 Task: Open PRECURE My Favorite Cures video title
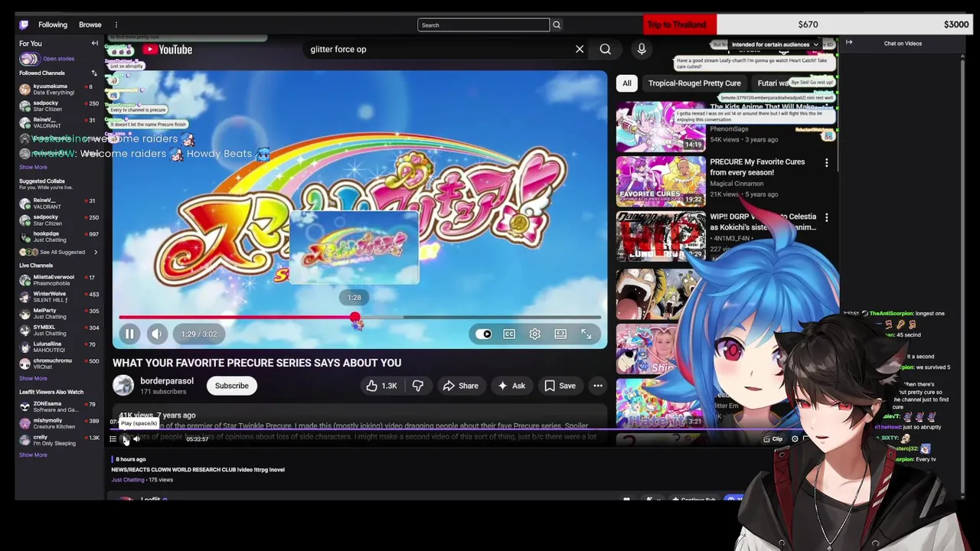pyautogui.click(x=757, y=167)
